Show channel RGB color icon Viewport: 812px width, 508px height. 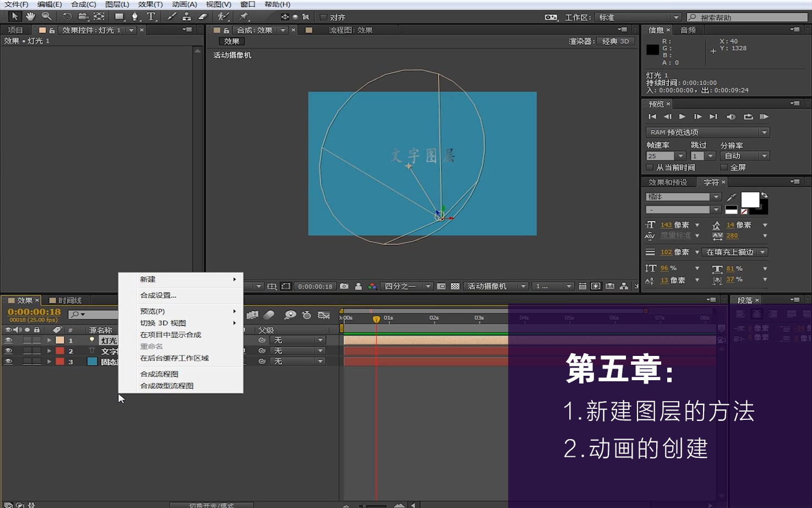coord(373,286)
